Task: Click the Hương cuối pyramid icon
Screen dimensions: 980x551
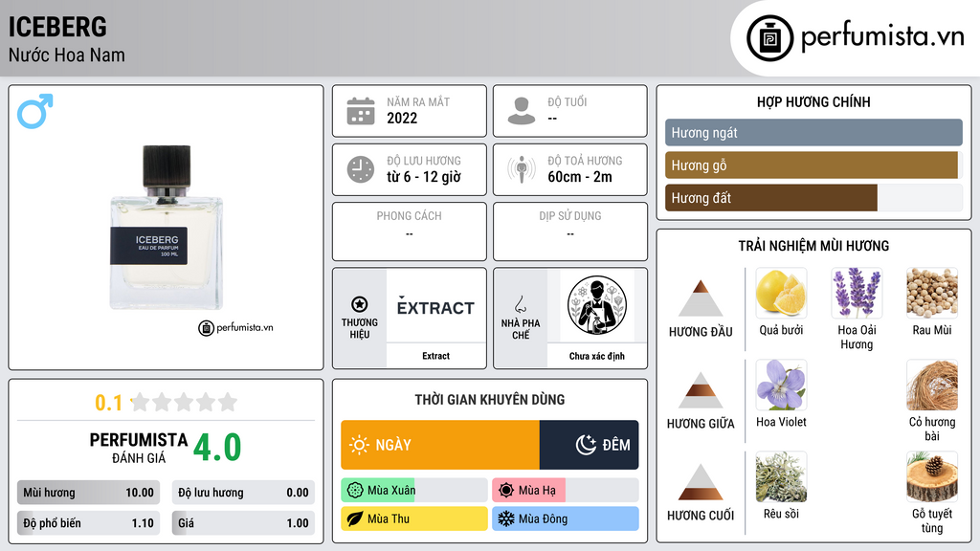Action: click(x=701, y=482)
